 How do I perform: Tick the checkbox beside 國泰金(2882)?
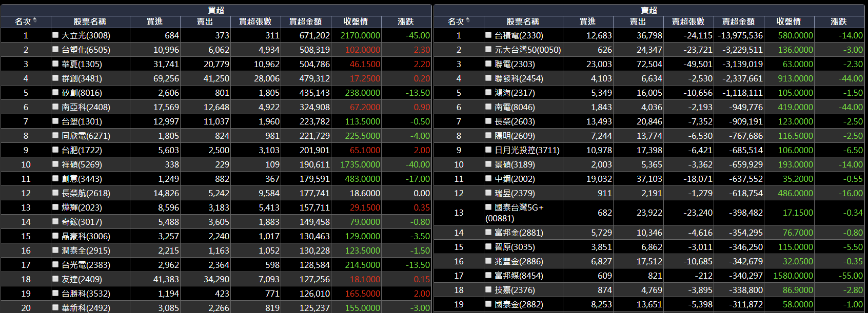(x=488, y=304)
